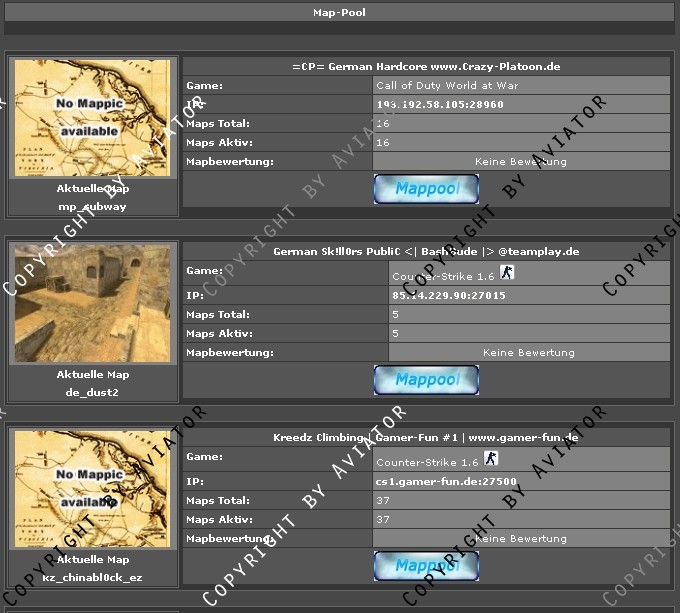Click Counter-Strike 1.6 text in Kreedz Climbing row
680x613 pixels.
pyautogui.click(x=427, y=463)
